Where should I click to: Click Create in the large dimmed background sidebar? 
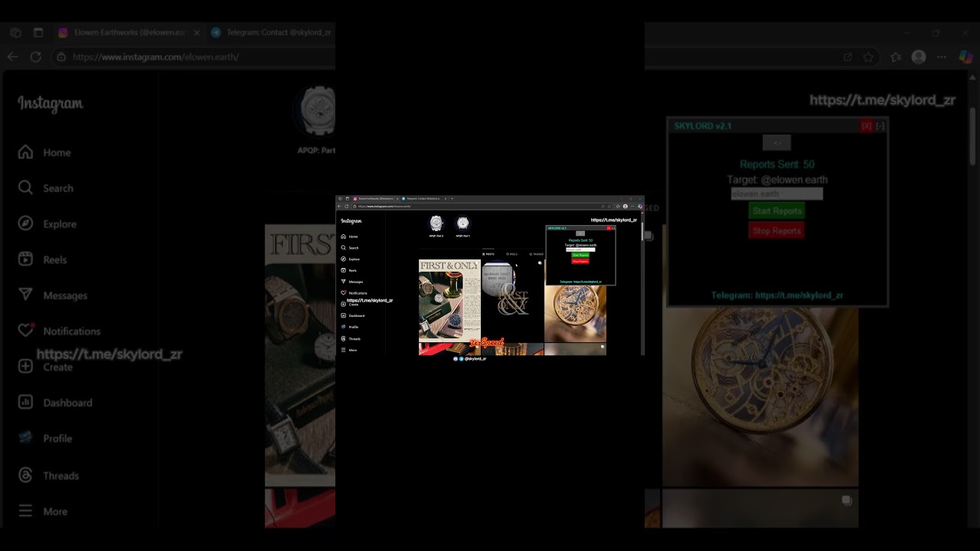click(x=46, y=367)
